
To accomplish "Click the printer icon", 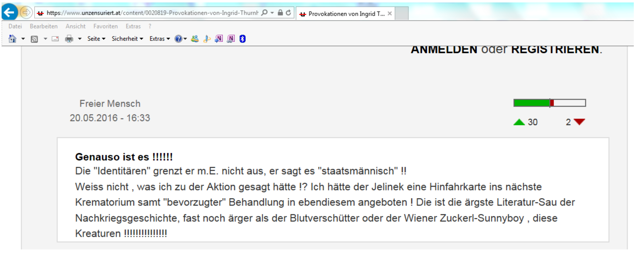I will [x=69, y=39].
